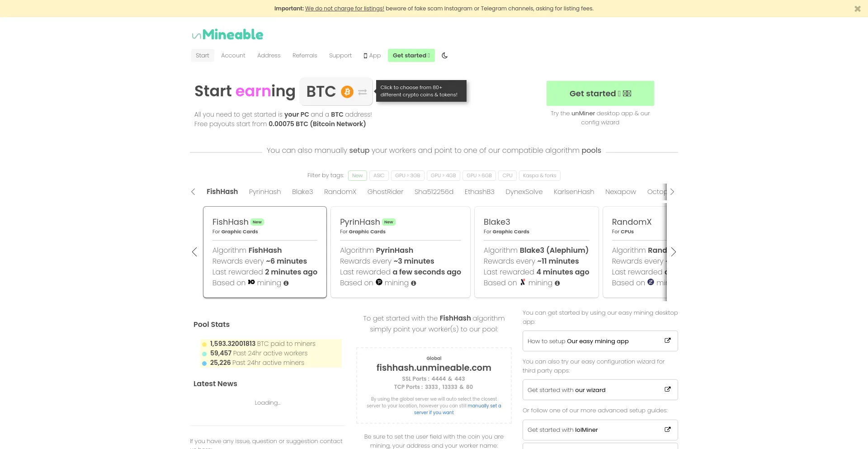Click the large Get started button
Screen dimensions: 868x449
pyautogui.click(x=600, y=94)
